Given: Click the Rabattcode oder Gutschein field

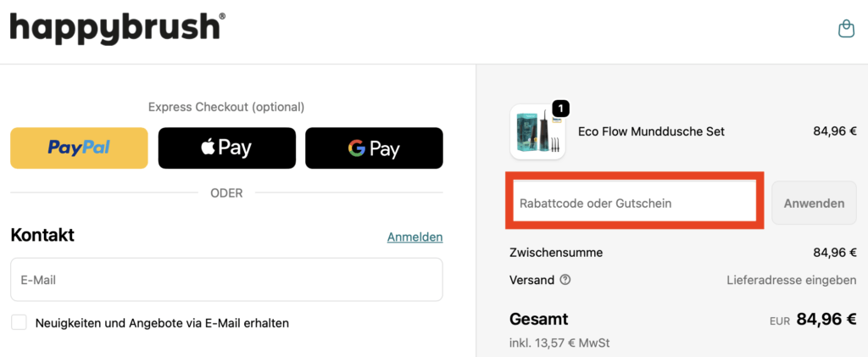Looking at the screenshot, I should point(635,204).
